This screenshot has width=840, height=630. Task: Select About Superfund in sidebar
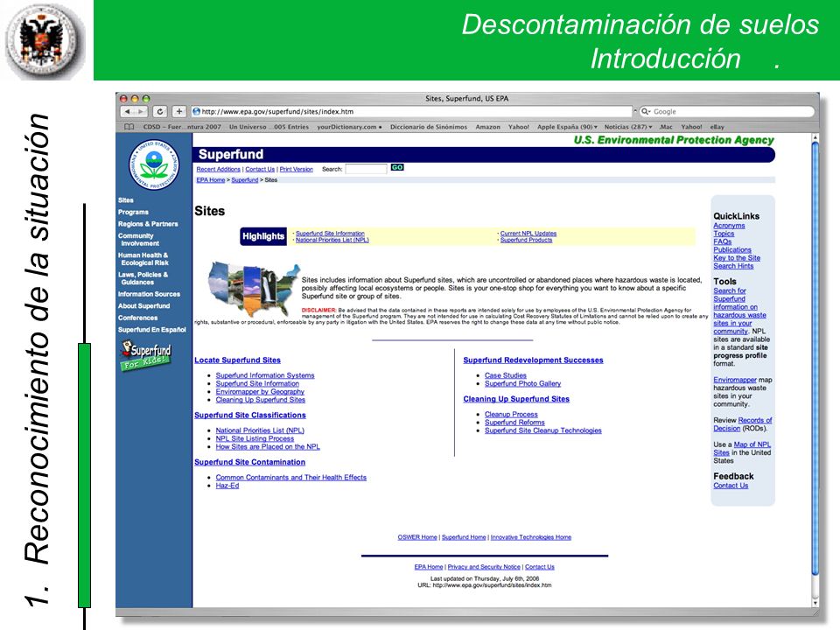click(143, 306)
